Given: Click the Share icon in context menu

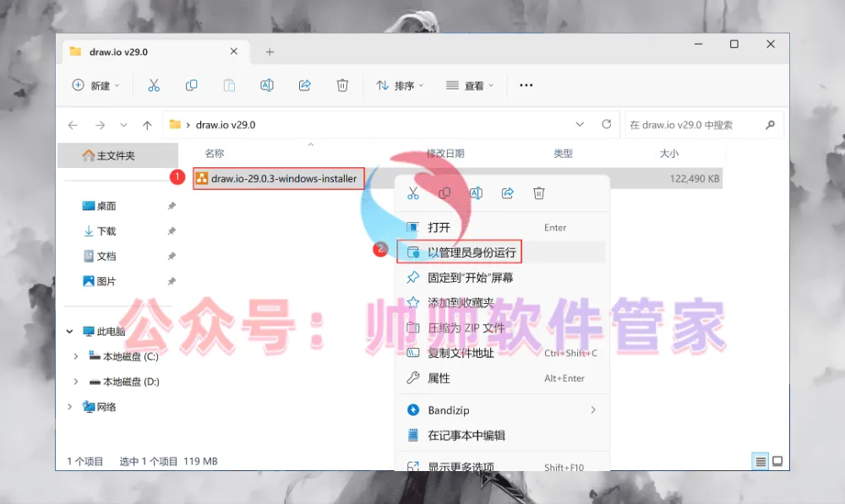Looking at the screenshot, I should (x=508, y=193).
